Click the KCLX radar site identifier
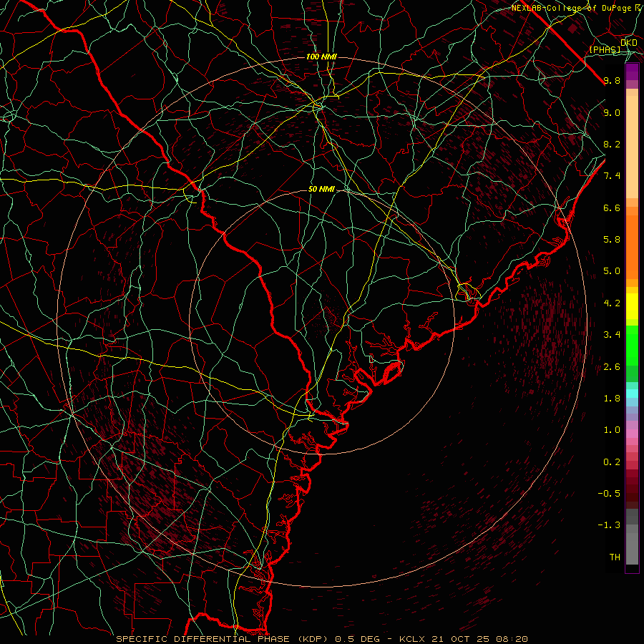Image resolution: width=644 pixels, height=644 pixels. coord(411,639)
